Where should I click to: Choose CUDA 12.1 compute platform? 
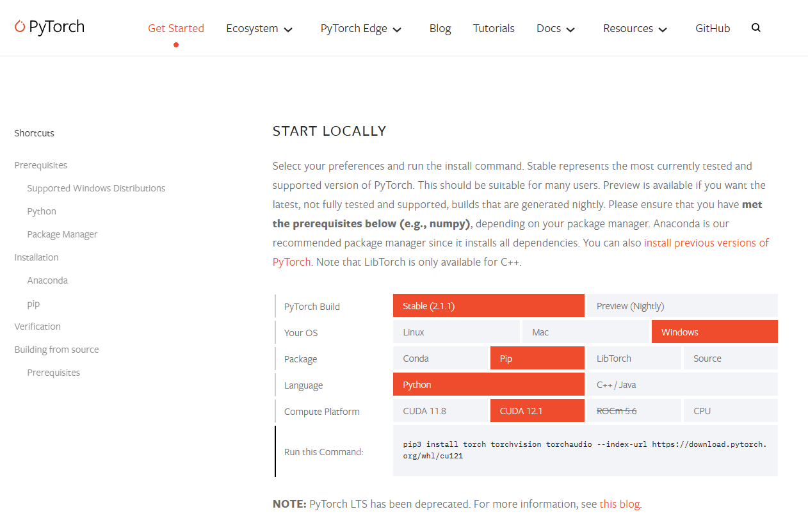click(537, 410)
